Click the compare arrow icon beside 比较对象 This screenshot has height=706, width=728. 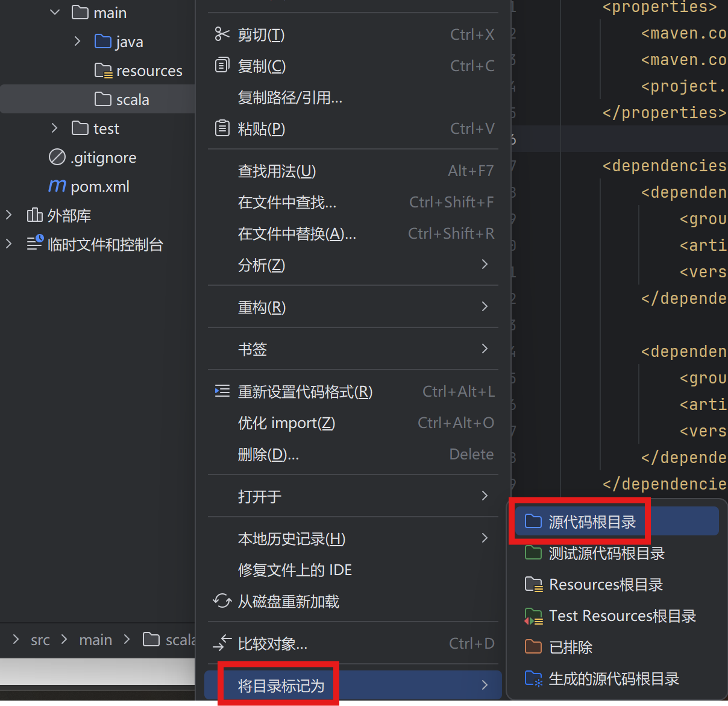pyautogui.click(x=222, y=643)
